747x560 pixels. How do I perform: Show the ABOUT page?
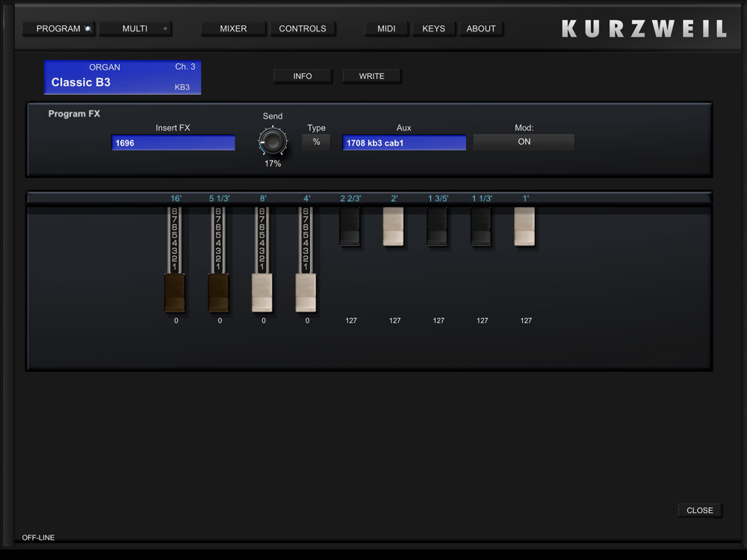pyautogui.click(x=481, y=28)
